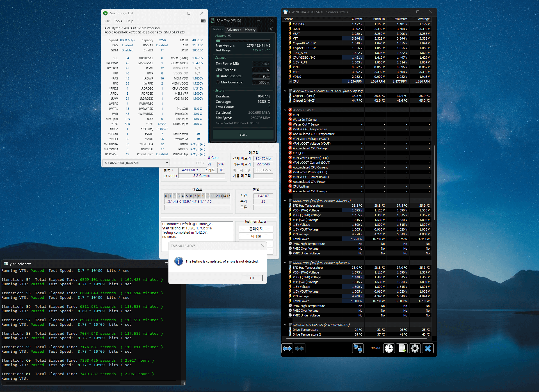This screenshot has width=539, height=392.
Task: Click the 홈페이지 button in TM5
Action: [x=256, y=229]
